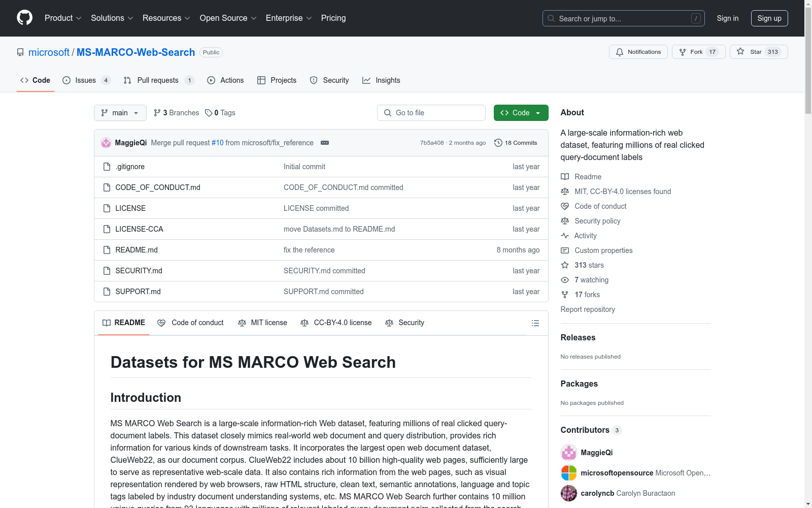The width and height of the screenshot is (812, 508).
Task: Switch to the Actions tab
Action: pyautogui.click(x=225, y=80)
